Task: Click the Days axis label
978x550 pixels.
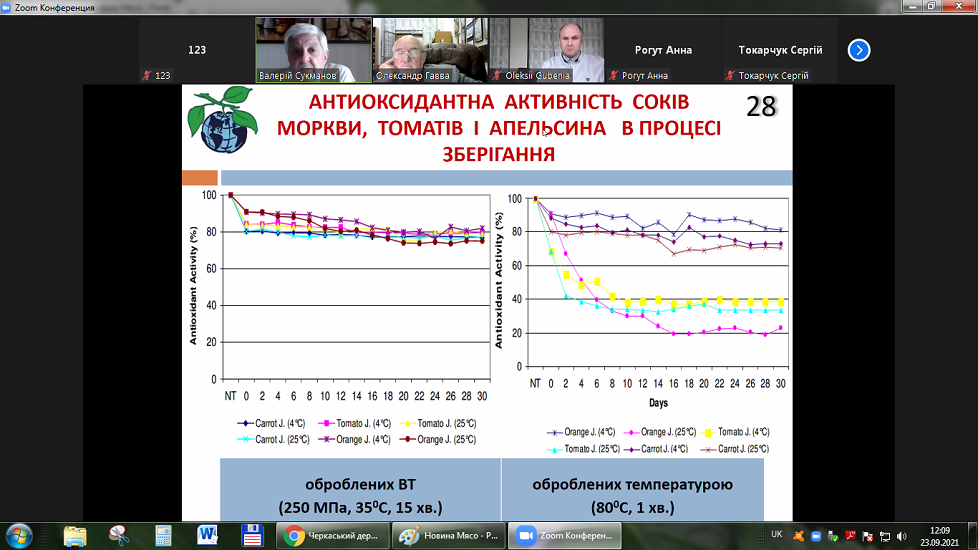Action: (x=658, y=403)
